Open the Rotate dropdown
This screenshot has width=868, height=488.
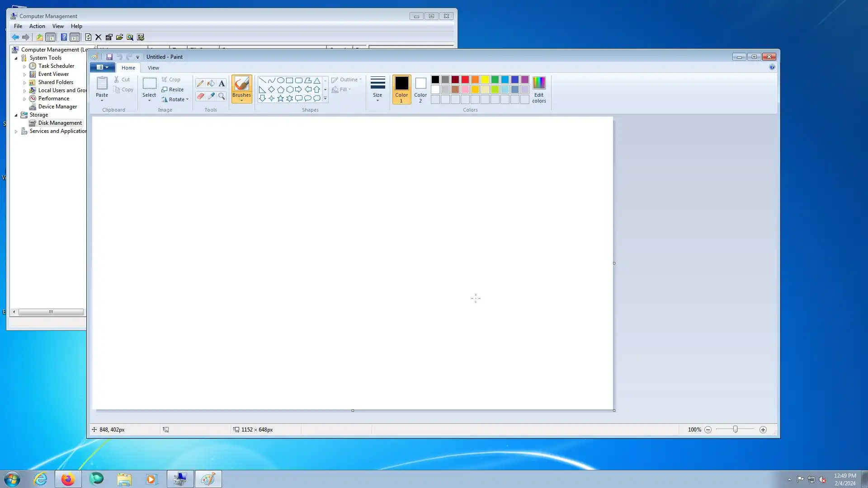click(175, 99)
